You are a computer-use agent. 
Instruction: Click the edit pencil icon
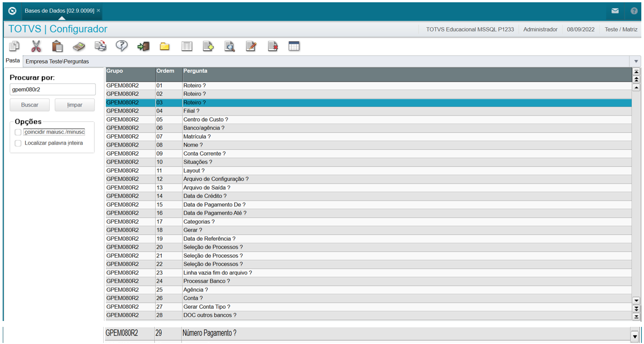(x=251, y=47)
